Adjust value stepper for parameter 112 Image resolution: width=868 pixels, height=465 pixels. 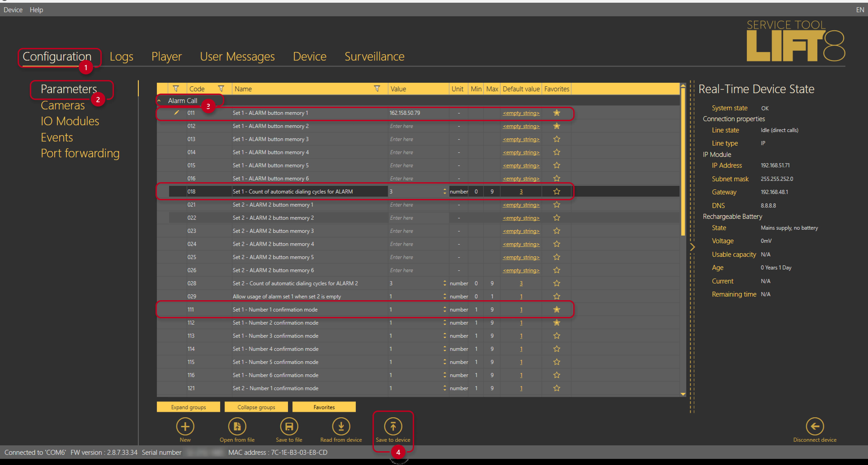pyautogui.click(x=445, y=322)
